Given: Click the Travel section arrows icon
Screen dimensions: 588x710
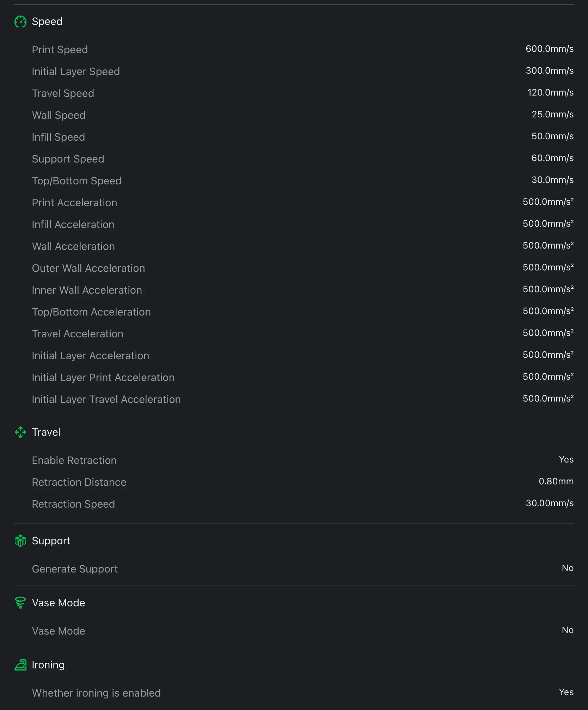Looking at the screenshot, I should tap(20, 432).
